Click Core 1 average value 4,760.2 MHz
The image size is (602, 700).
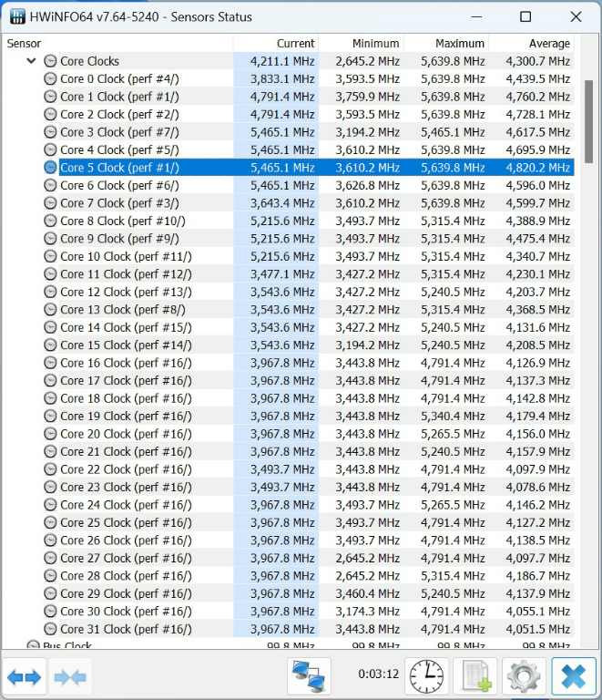[537, 97]
